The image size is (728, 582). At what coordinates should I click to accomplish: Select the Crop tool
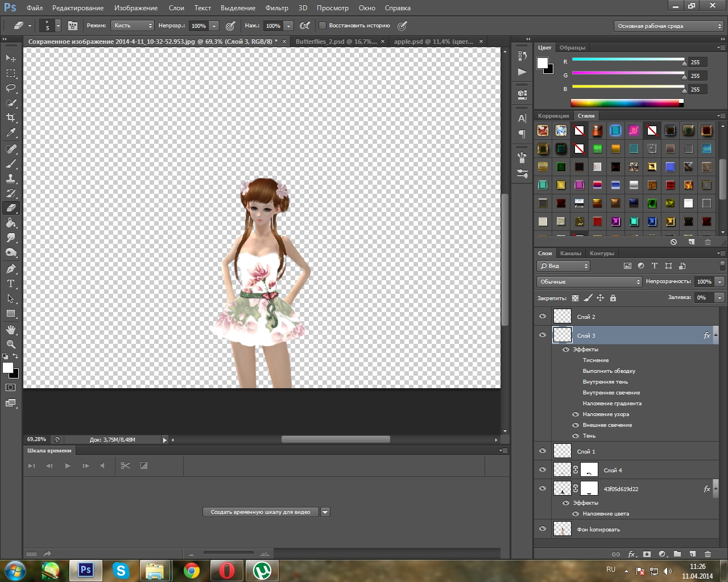click(11, 118)
